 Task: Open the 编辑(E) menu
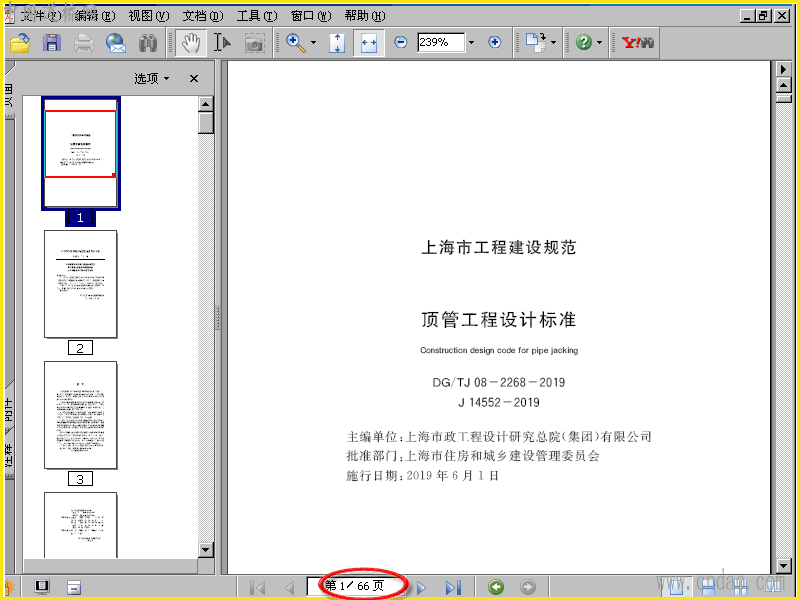(95, 16)
